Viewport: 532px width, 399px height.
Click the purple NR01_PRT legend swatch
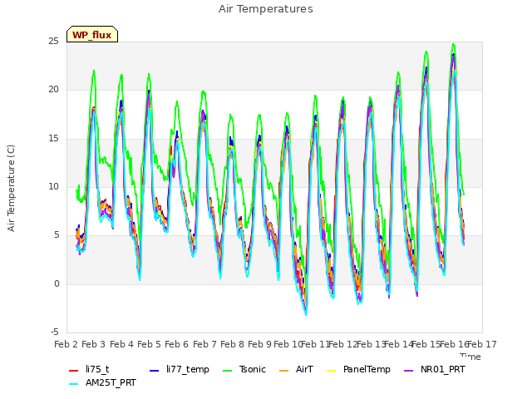click(x=409, y=371)
